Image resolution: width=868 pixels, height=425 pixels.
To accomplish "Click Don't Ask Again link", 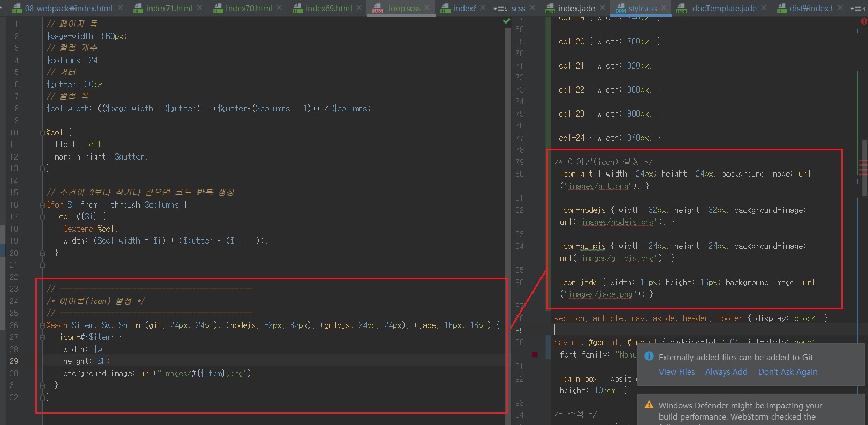I will click(x=787, y=372).
